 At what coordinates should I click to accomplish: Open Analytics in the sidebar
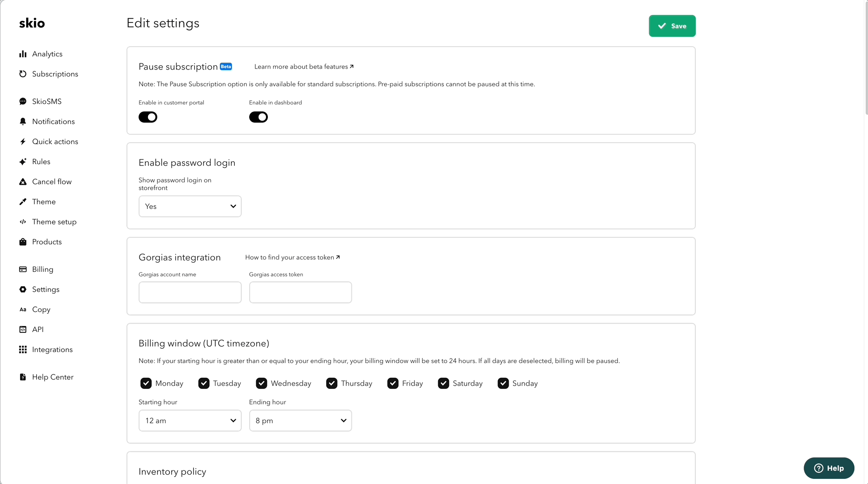click(x=47, y=54)
